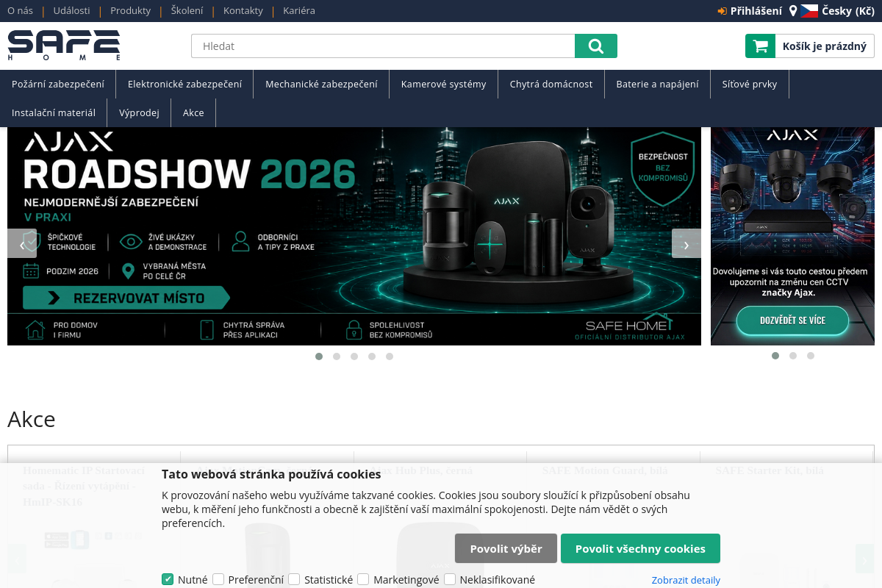Open the Kontakty link
The height and width of the screenshot is (588, 882).
[x=243, y=11]
